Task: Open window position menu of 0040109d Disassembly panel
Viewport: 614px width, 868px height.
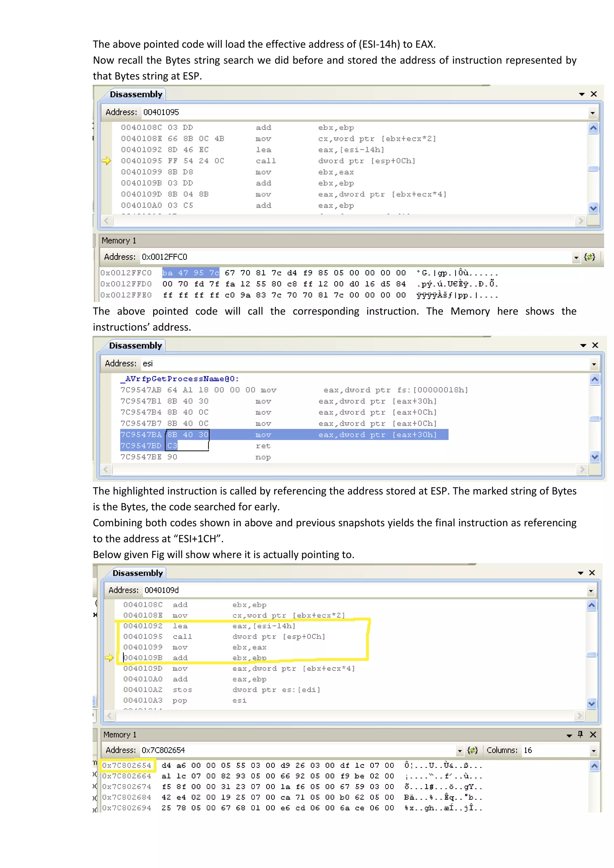Action: coord(580,573)
